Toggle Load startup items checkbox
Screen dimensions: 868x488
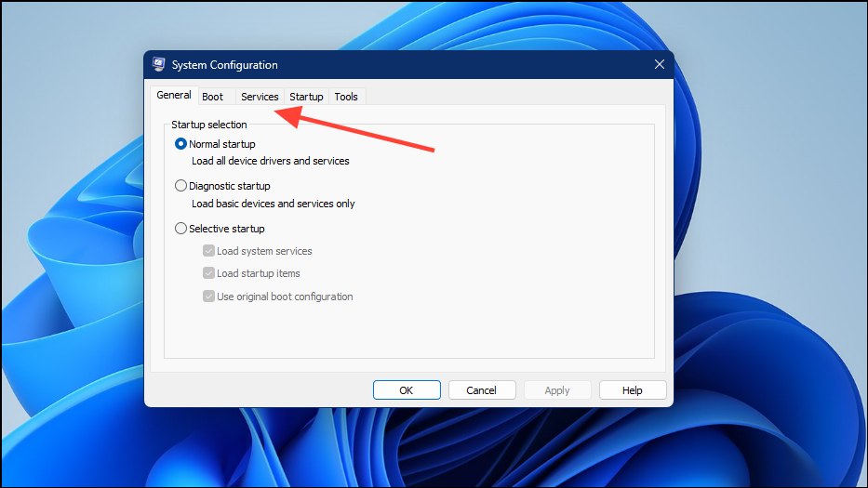208,272
